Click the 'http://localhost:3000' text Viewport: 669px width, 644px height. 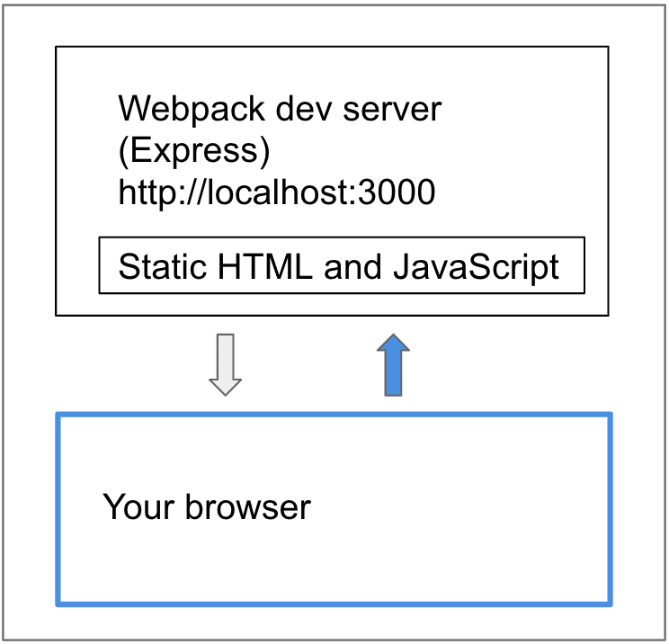(x=276, y=192)
